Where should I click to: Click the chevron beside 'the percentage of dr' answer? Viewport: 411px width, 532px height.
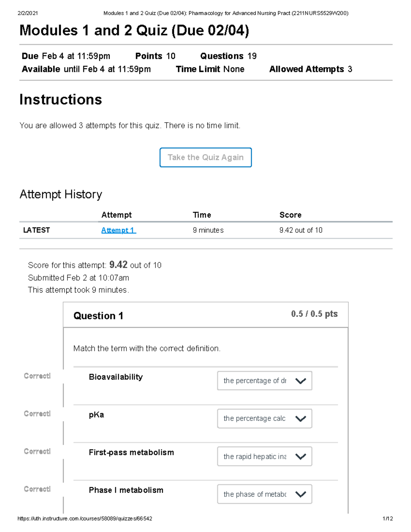click(301, 381)
